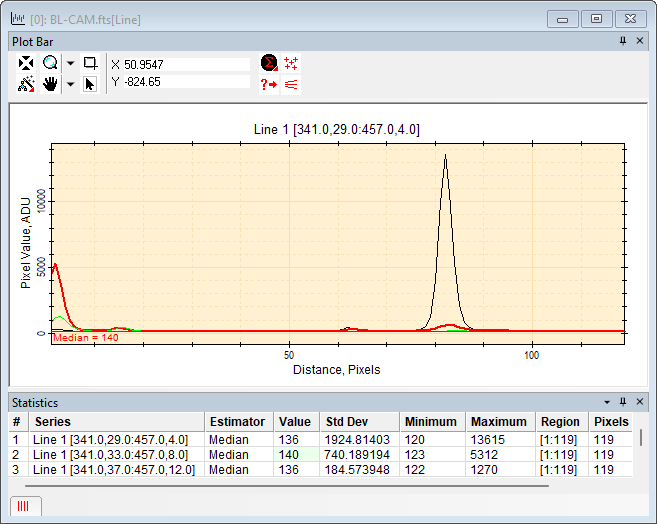Open the Statistics panel options dropdown
657x524 pixels.
point(605,401)
